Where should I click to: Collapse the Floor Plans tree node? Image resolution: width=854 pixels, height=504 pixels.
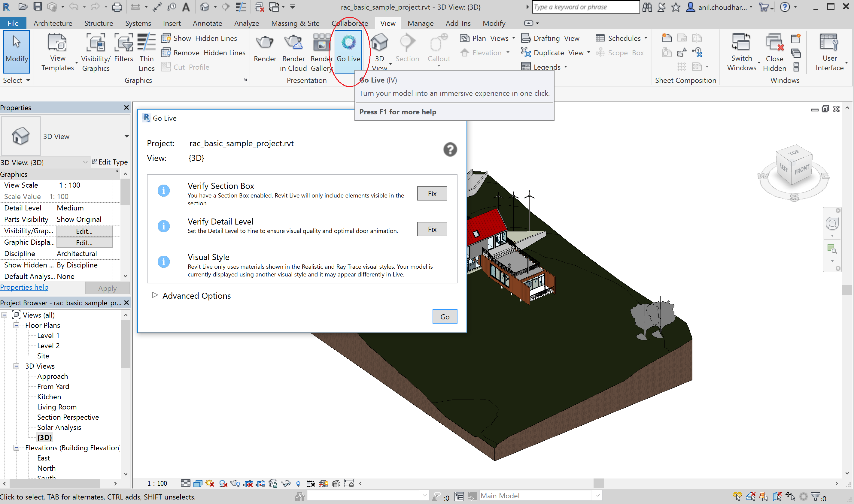pos(16,325)
